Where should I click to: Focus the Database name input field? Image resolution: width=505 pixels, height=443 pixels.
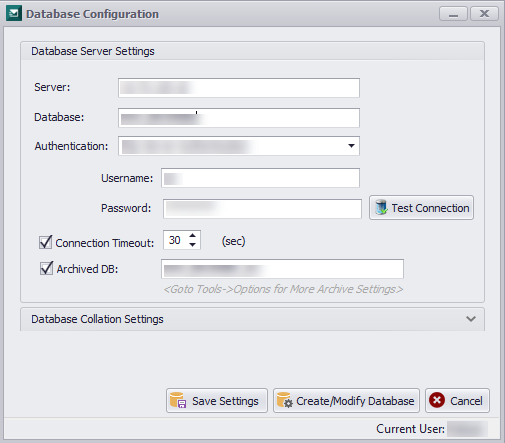(239, 118)
